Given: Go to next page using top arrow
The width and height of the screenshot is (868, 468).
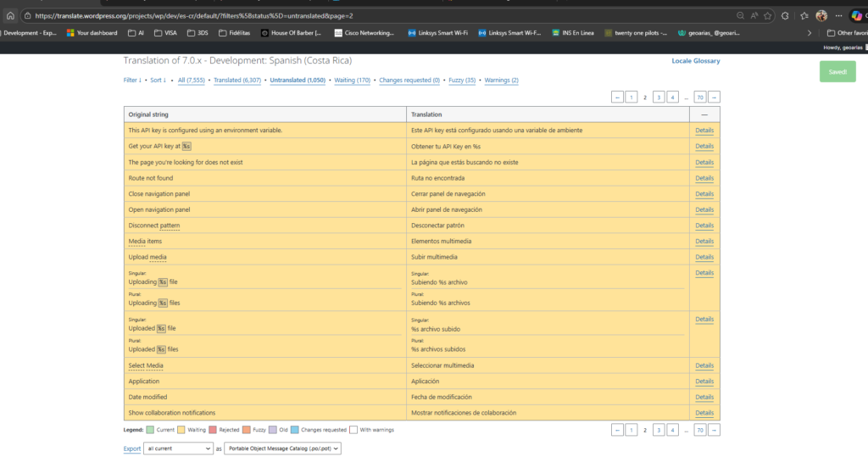Looking at the screenshot, I should 714,97.
